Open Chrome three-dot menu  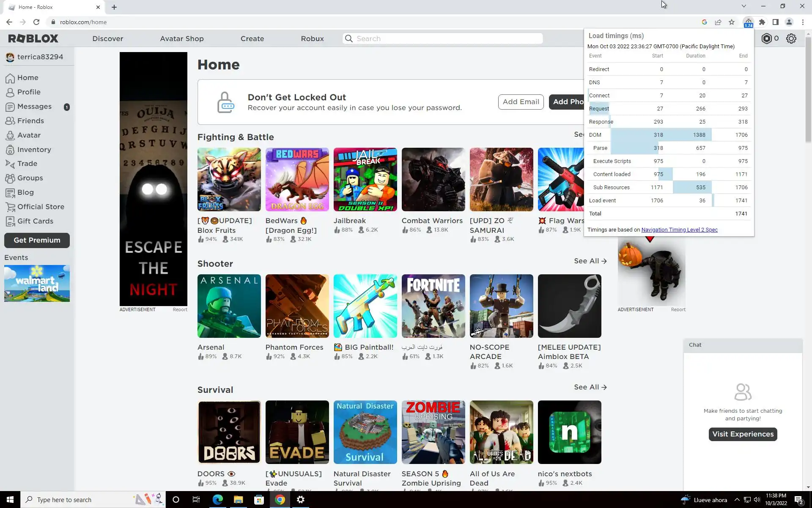coord(803,22)
